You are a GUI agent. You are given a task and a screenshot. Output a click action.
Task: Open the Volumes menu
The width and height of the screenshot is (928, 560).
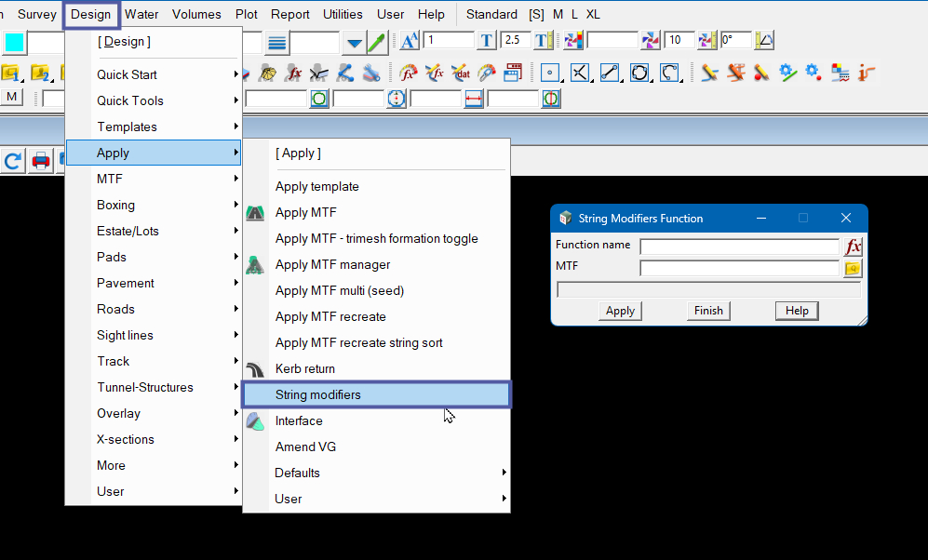pyautogui.click(x=196, y=14)
